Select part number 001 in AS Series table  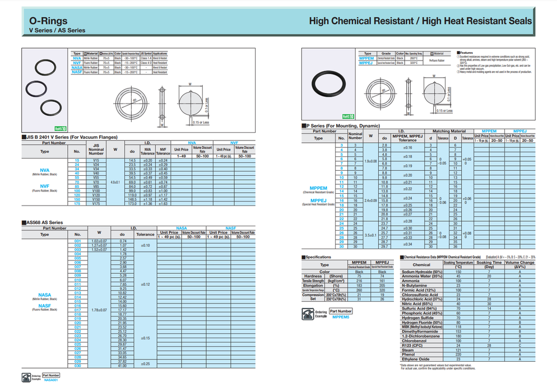tap(78, 241)
